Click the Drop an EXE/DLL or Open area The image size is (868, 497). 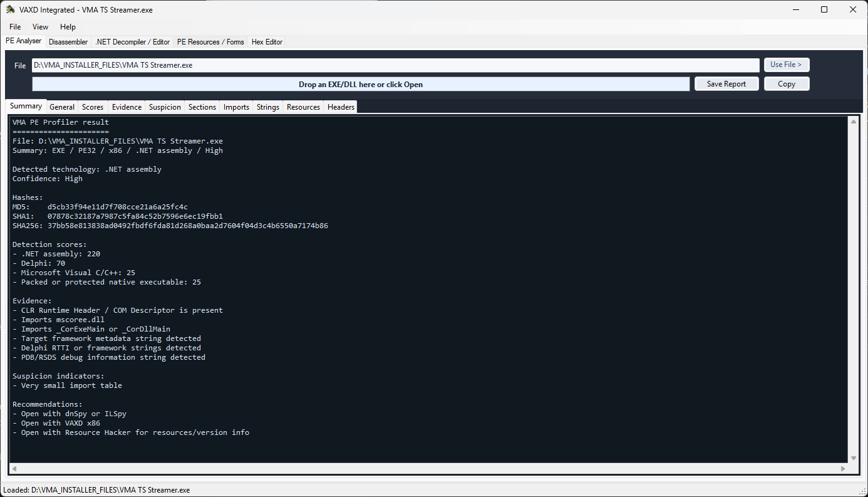click(361, 84)
